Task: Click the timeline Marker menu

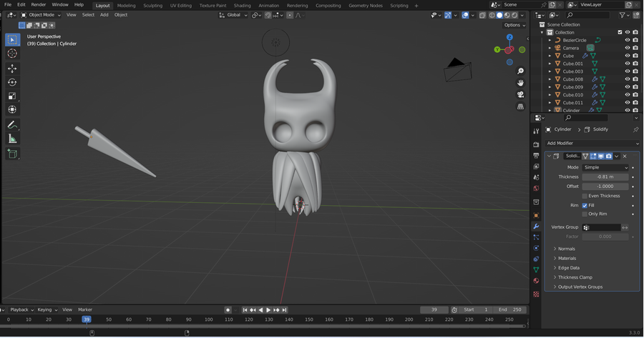Action: [x=85, y=309]
